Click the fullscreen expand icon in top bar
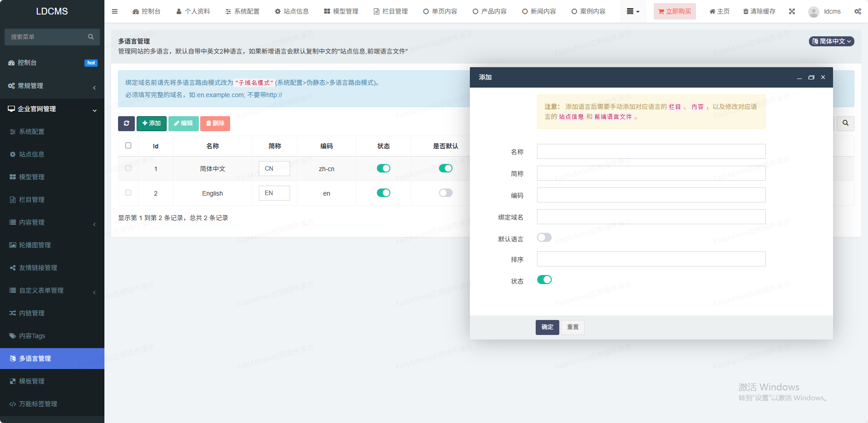This screenshot has width=868, height=423. (792, 11)
